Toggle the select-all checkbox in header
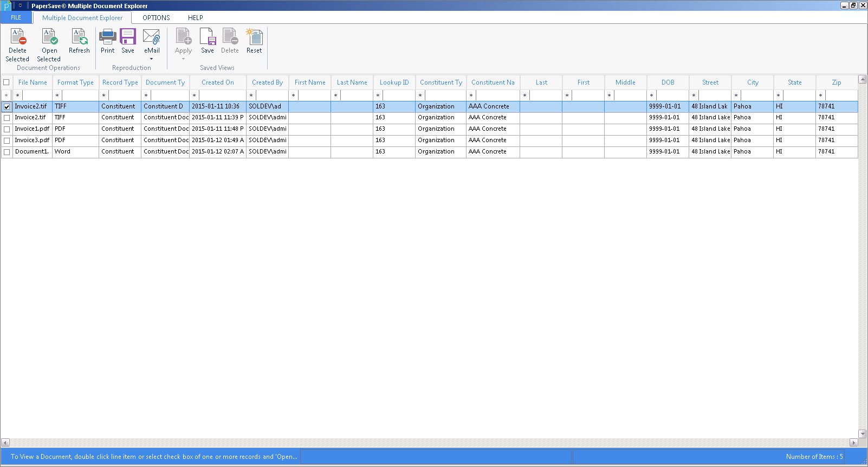This screenshot has width=868, height=467. (7, 82)
